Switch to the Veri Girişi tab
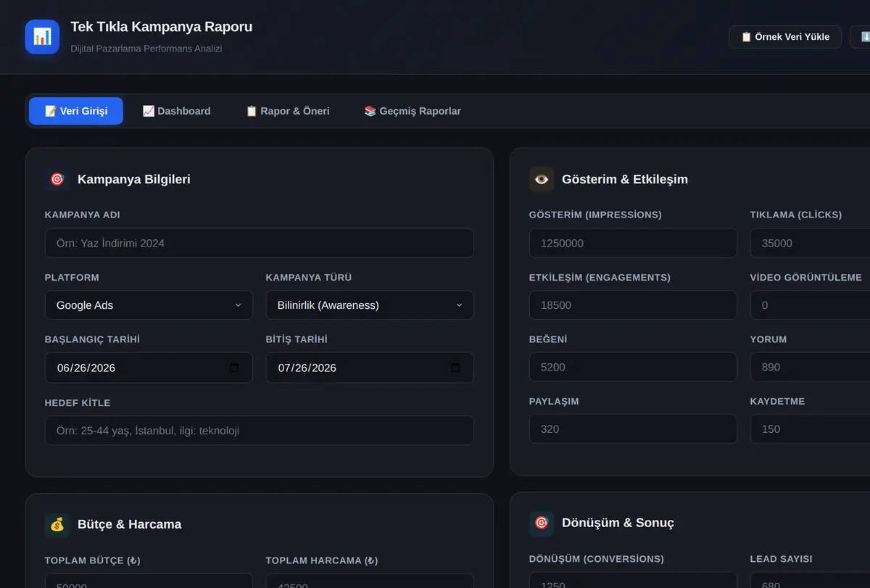 click(76, 111)
